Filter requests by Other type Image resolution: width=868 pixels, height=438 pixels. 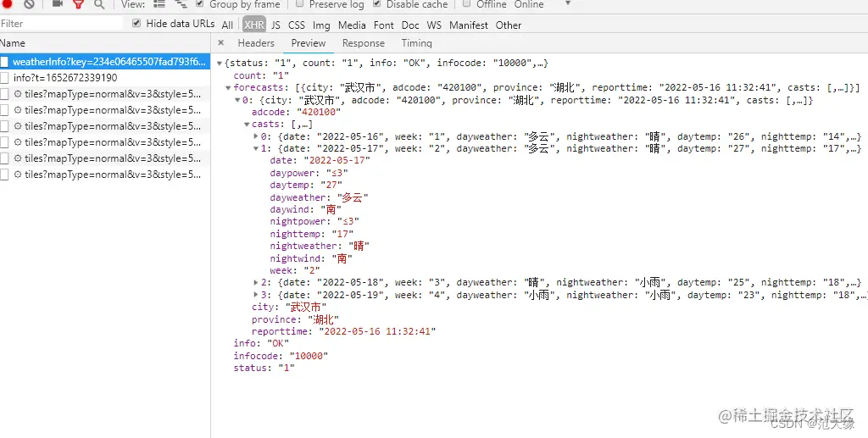(509, 25)
